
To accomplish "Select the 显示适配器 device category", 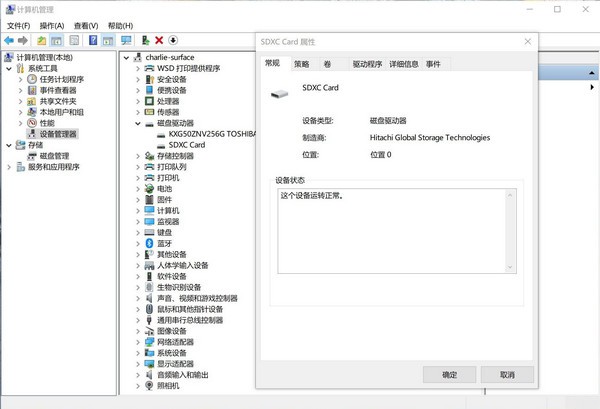I will point(175,364).
